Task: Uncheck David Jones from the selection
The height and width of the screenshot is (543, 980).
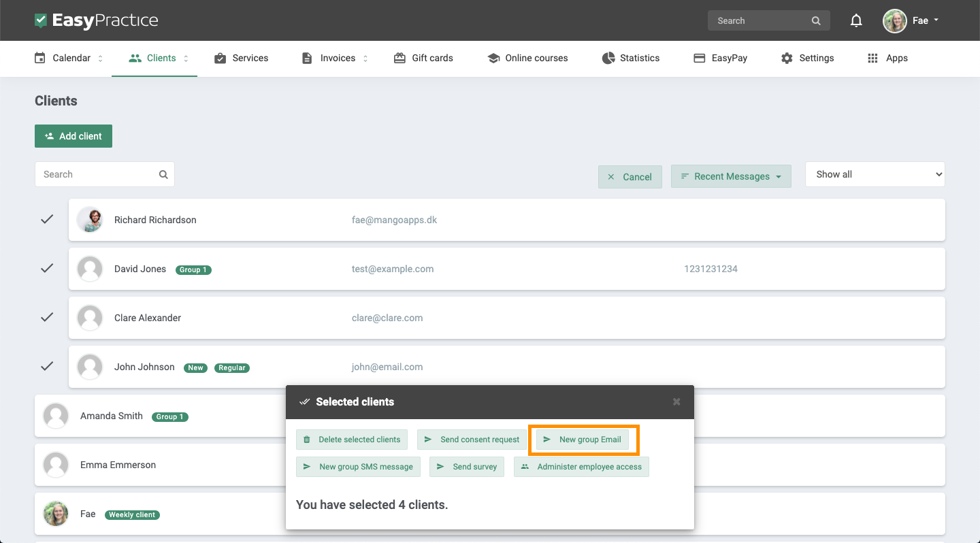Action: [46, 268]
